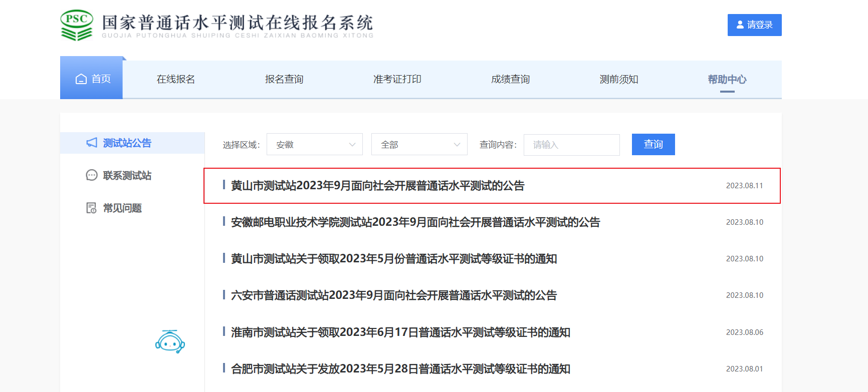Open 合肥市测试站 certificate distribution notice

coord(400,369)
